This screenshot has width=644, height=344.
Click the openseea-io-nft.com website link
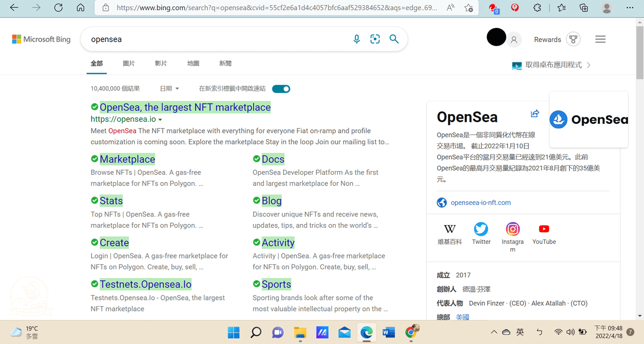click(x=480, y=202)
